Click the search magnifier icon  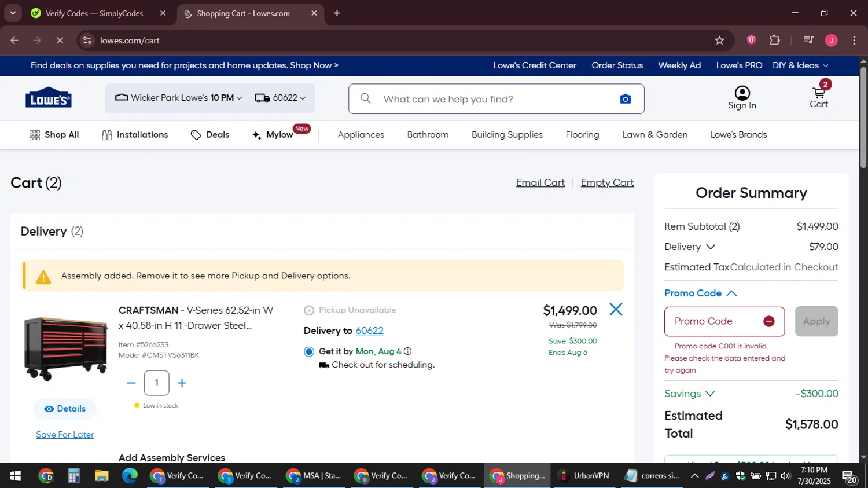point(366,99)
